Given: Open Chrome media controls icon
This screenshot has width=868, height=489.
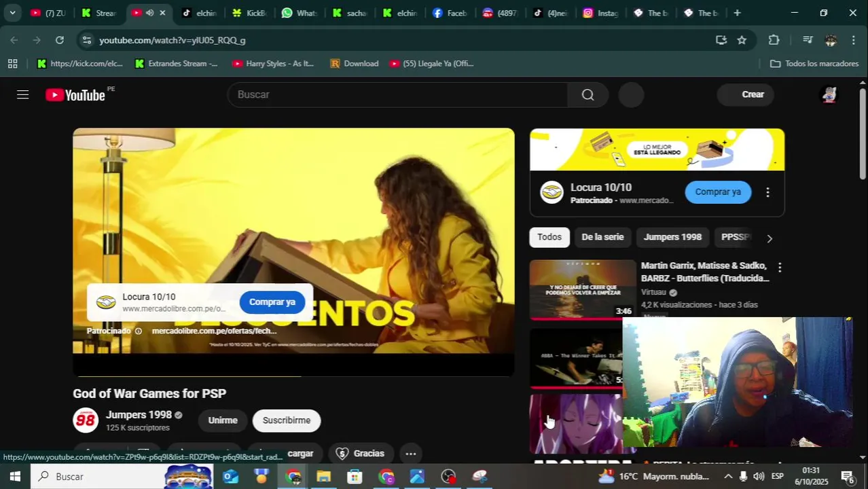Looking at the screenshot, I should 808,40.
